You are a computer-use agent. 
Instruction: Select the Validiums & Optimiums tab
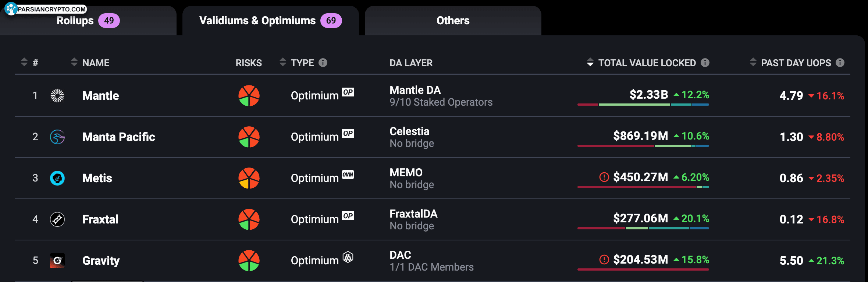click(x=271, y=21)
